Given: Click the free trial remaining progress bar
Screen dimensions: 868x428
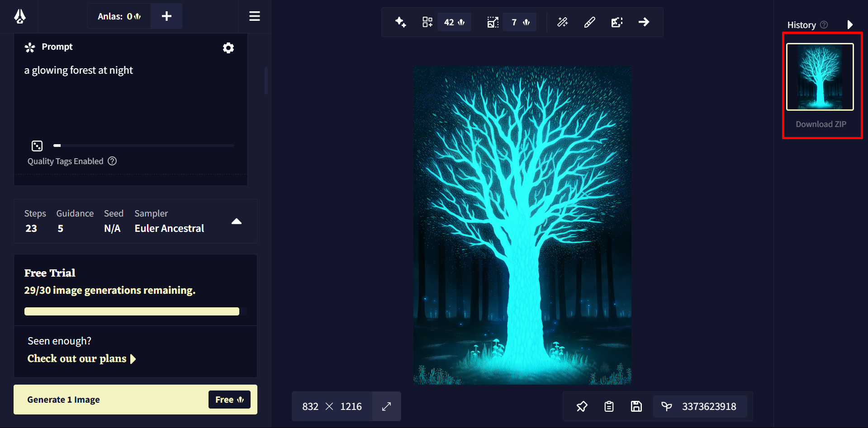Looking at the screenshot, I should 135,311.
